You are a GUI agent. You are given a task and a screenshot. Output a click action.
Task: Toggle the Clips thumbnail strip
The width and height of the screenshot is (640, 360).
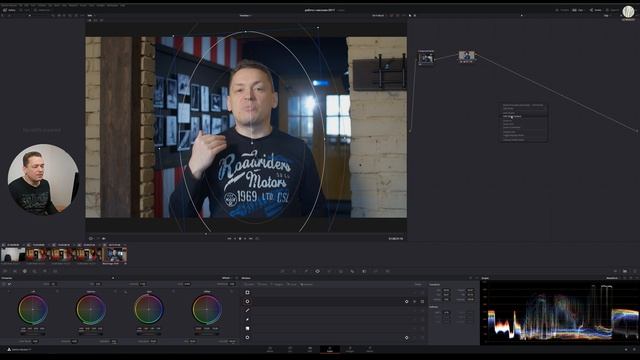click(579, 10)
